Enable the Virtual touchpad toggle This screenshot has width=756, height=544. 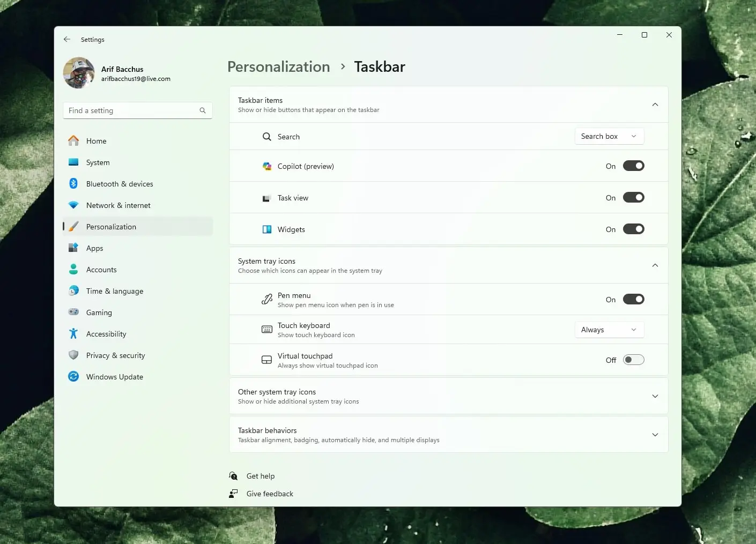pyautogui.click(x=633, y=360)
